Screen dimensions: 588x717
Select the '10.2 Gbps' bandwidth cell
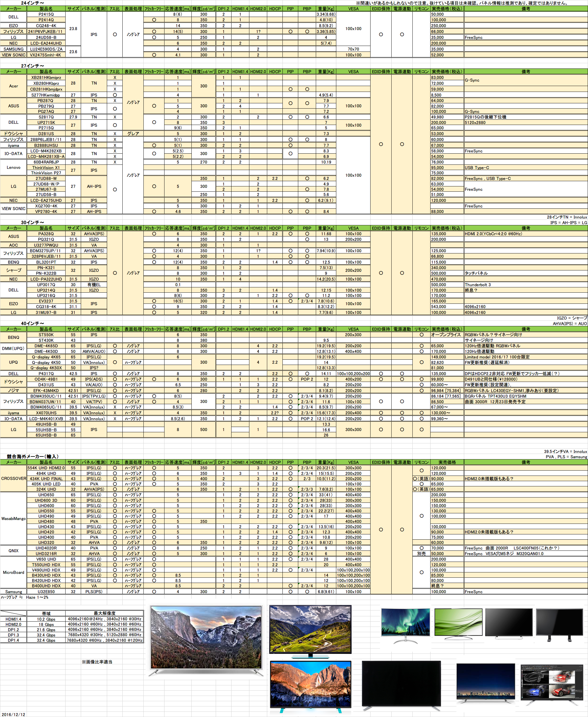(46, 619)
